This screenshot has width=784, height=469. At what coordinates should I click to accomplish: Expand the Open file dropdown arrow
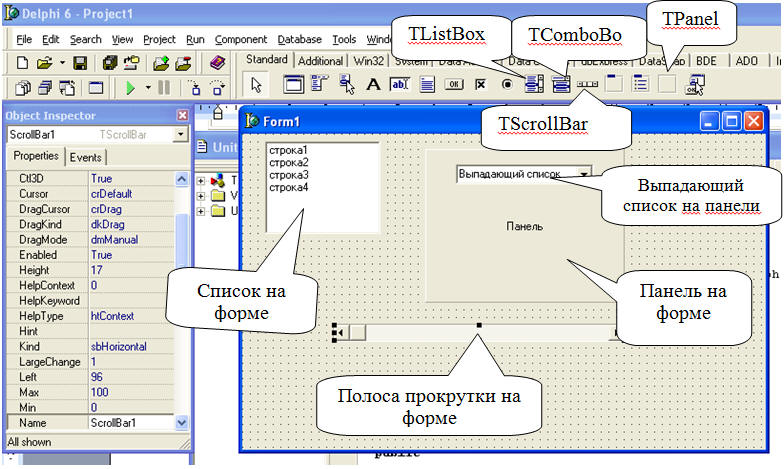point(62,63)
